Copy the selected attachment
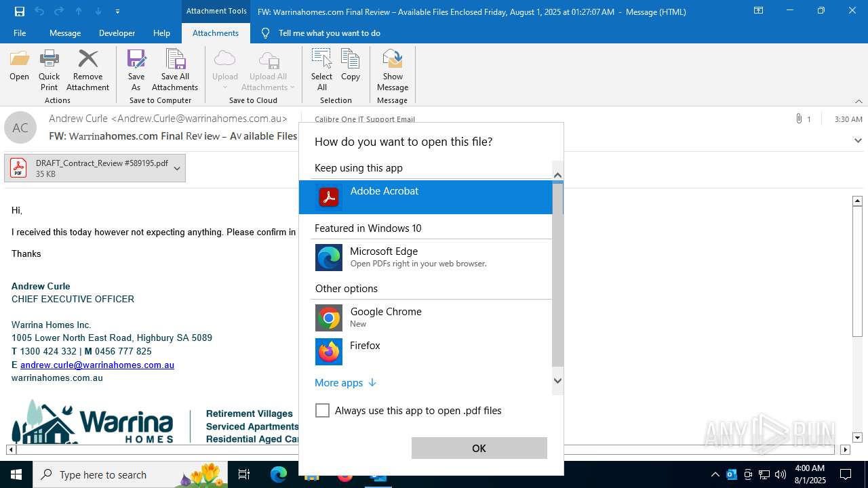868x488 pixels. 351,66
